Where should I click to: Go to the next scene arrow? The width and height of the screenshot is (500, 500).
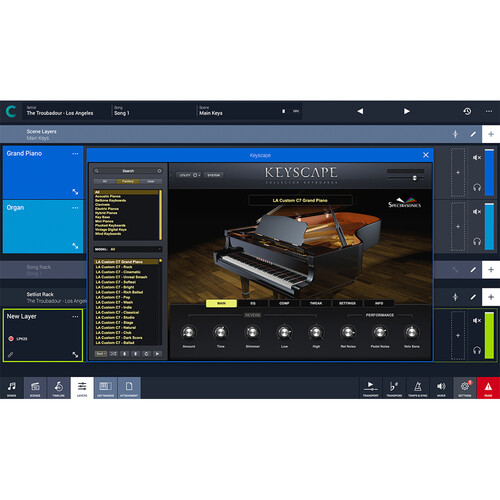[x=407, y=111]
